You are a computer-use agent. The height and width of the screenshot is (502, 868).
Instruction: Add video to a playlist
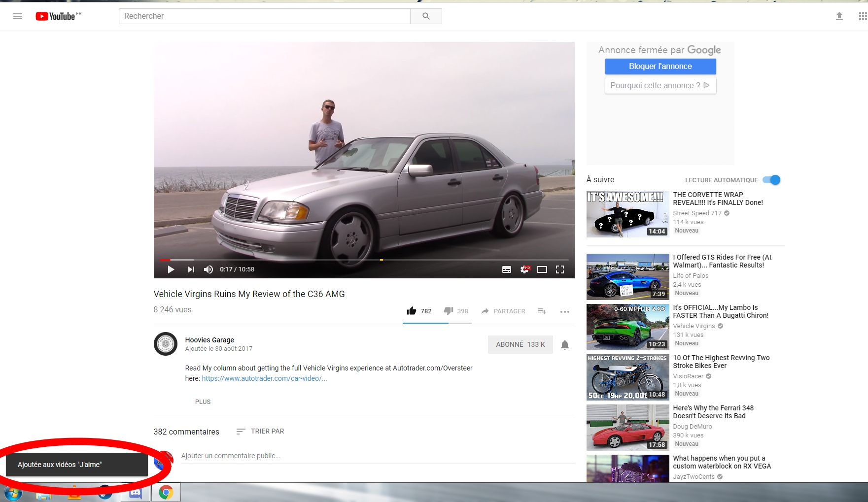[542, 311]
